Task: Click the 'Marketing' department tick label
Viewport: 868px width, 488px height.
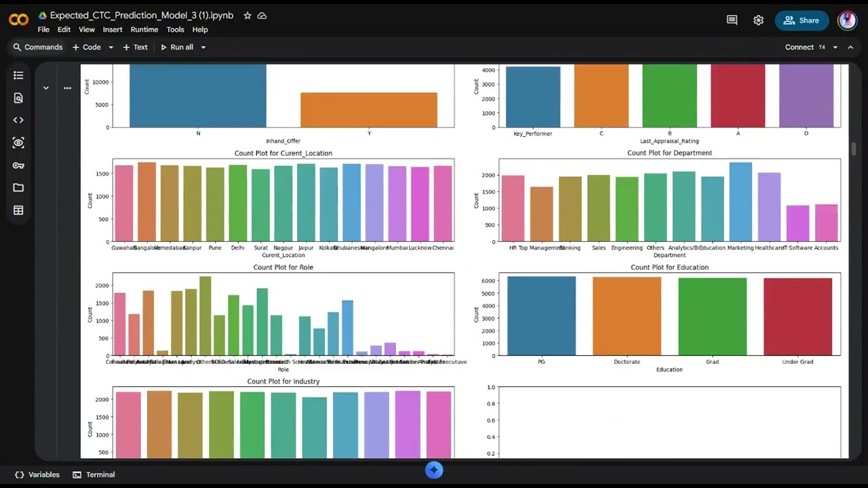Action: (x=741, y=248)
